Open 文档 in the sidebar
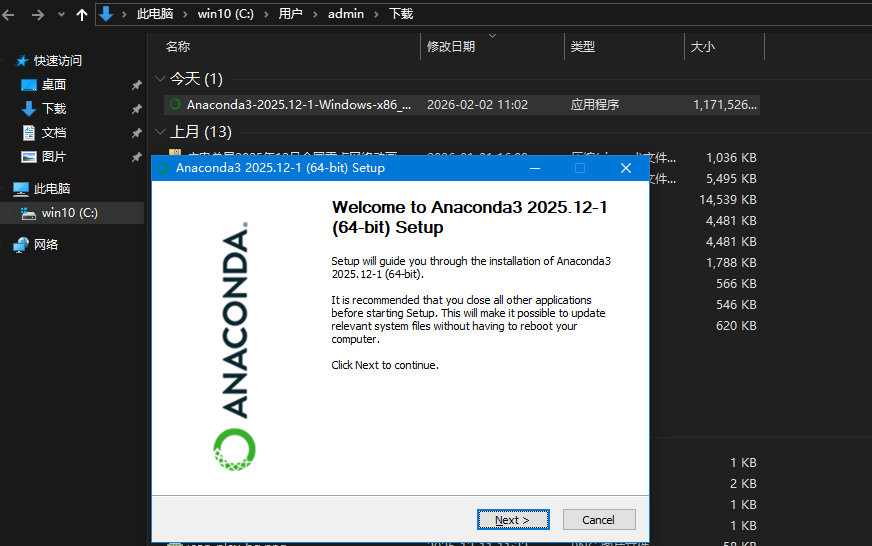This screenshot has height=546, width=872. pos(54,132)
